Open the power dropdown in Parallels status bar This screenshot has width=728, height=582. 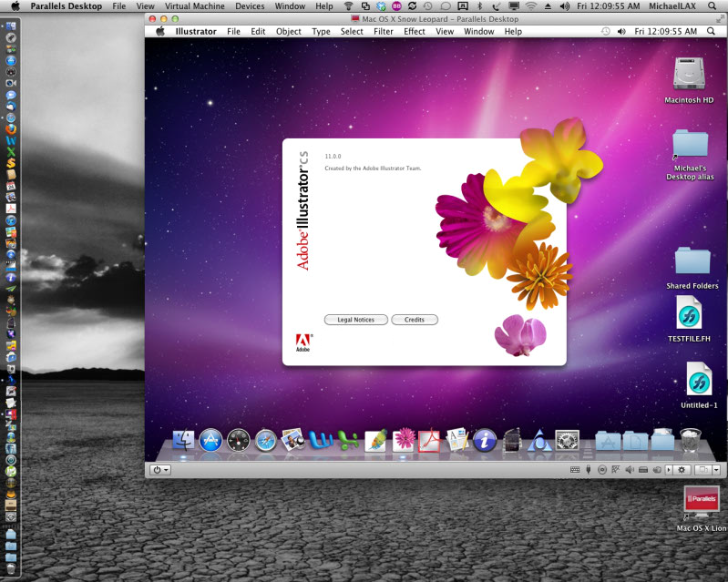click(160, 470)
